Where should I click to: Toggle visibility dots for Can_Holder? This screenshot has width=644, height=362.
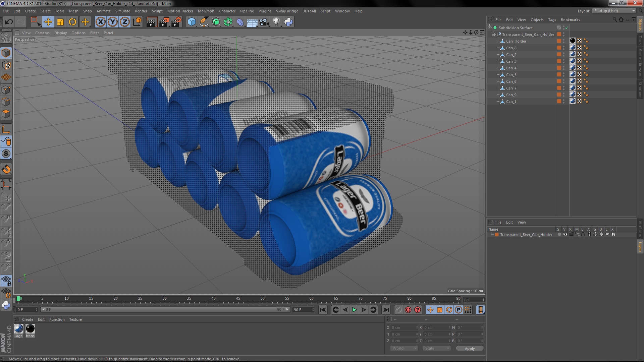pos(564,41)
